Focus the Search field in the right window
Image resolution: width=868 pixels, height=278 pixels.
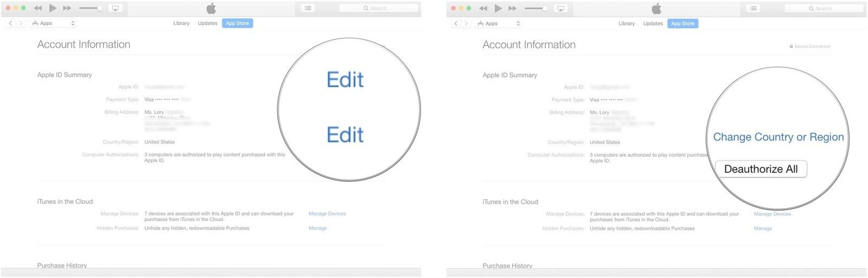[824, 8]
